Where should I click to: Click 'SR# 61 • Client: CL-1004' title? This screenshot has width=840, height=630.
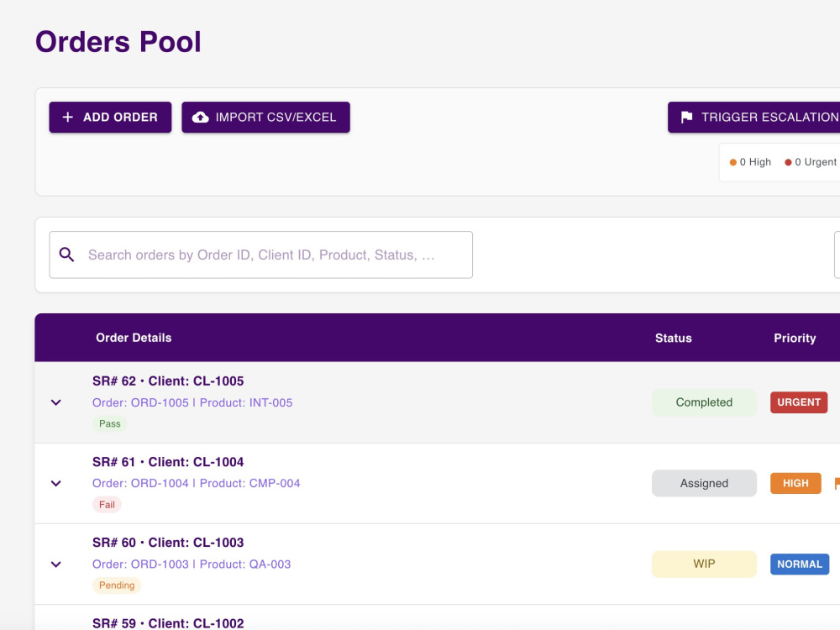pos(168,462)
